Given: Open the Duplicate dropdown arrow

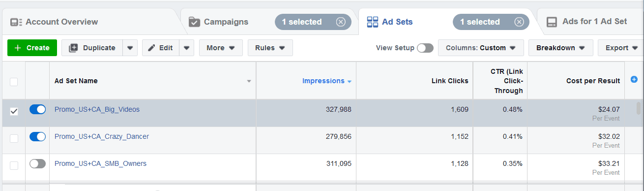Looking at the screenshot, I should click(130, 48).
